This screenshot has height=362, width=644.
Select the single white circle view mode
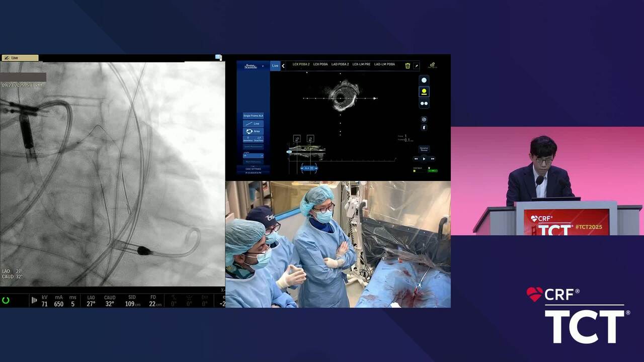(x=424, y=80)
